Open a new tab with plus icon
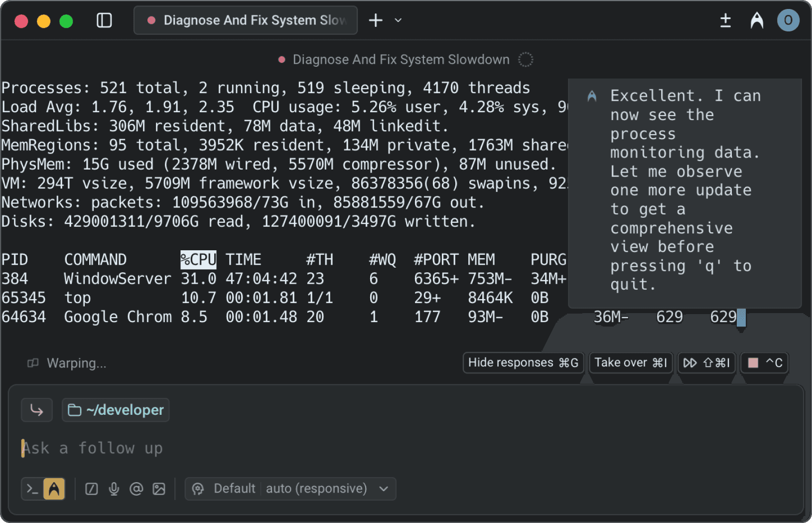812x523 pixels. coord(376,20)
